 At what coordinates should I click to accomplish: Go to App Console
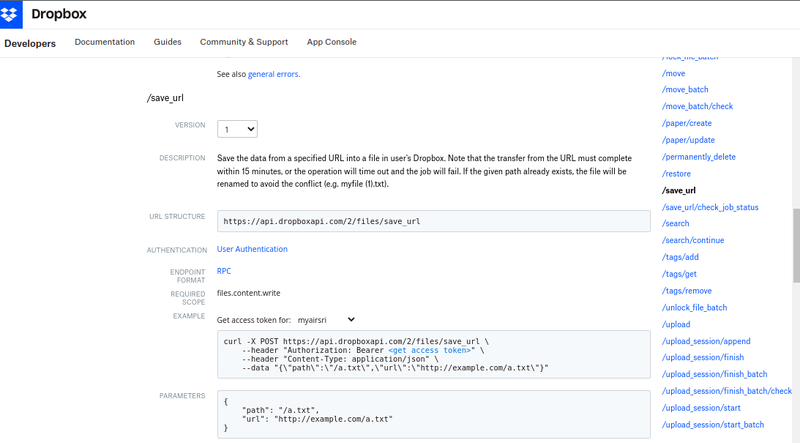[332, 42]
